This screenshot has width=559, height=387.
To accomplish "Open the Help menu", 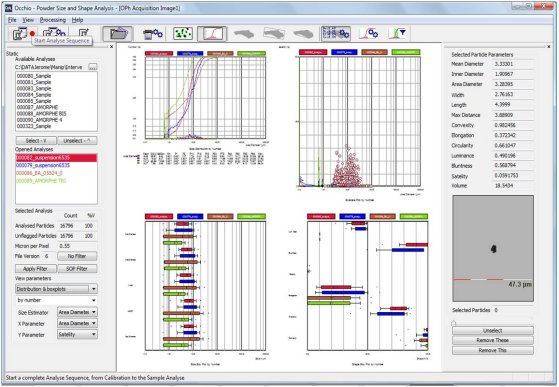I will click(77, 20).
